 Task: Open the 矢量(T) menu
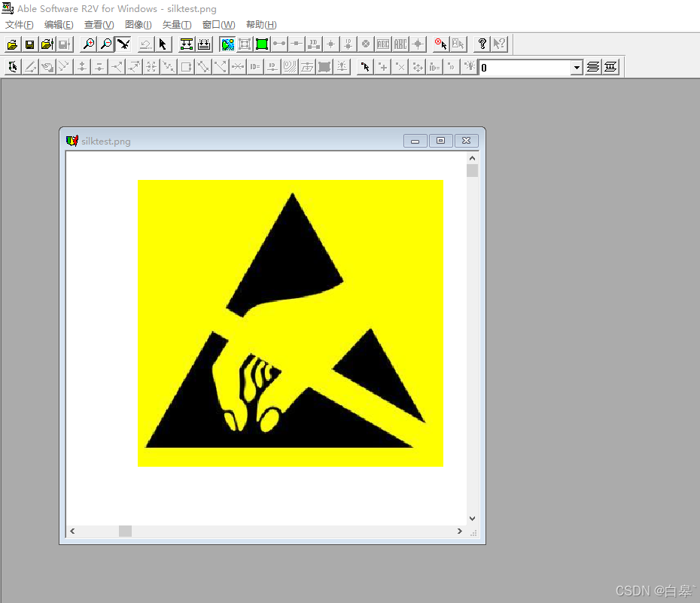(x=177, y=25)
